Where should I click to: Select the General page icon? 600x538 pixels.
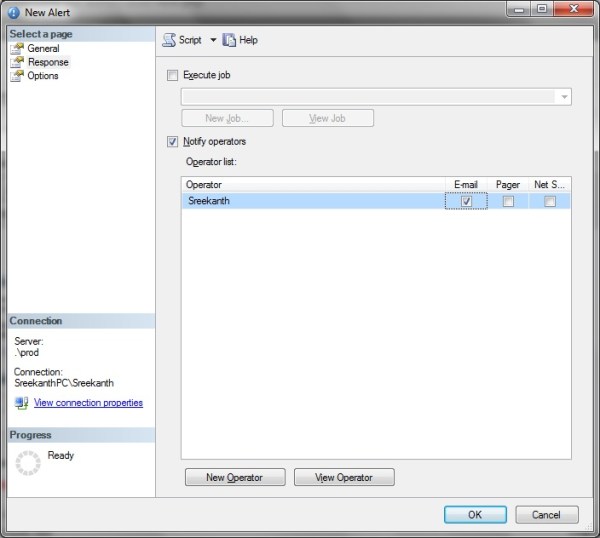(17, 48)
